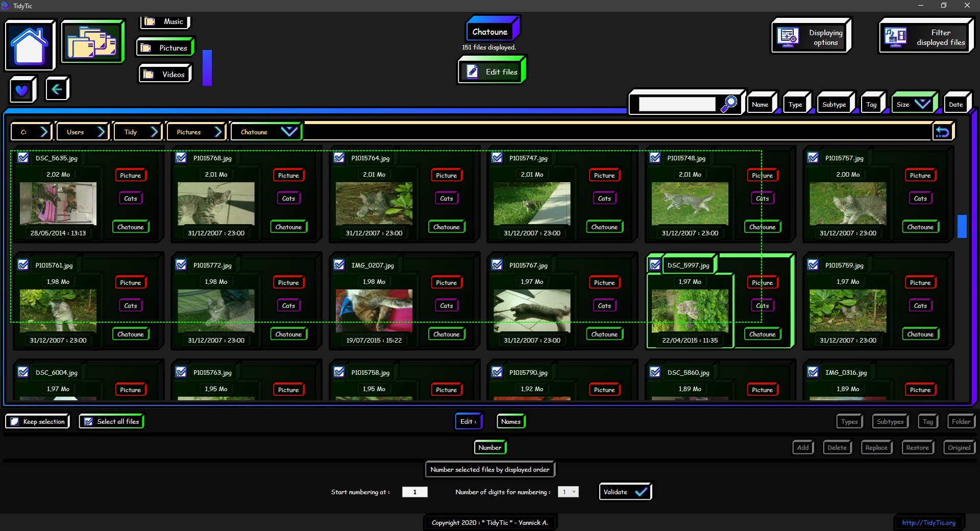Screen dimensions: 980x531
Task: Open the number of digits dropdown
Action: pyautogui.click(x=568, y=492)
